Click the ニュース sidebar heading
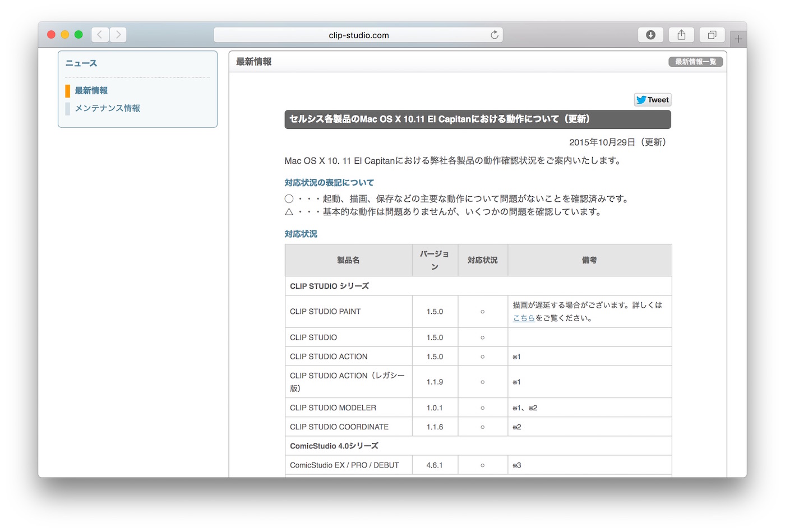Image resolution: width=785 pixels, height=532 pixels. click(81, 63)
